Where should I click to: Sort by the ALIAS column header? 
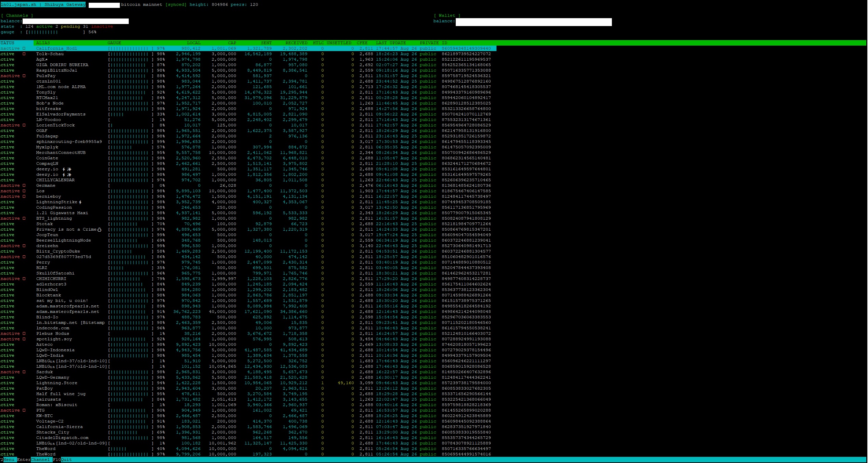tap(43, 43)
